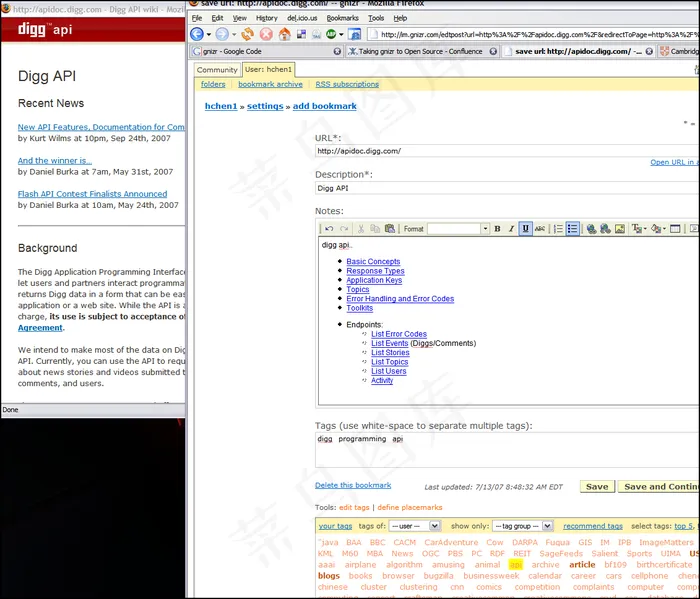The height and width of the screenshot is (599, 700).
Task: Click 'And the winner is...' in Digg window
Action: [x=54, y=161]
